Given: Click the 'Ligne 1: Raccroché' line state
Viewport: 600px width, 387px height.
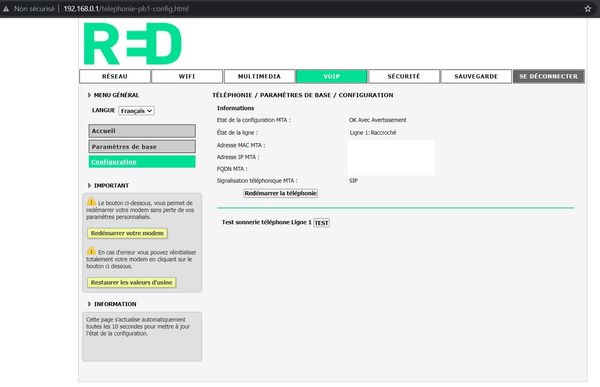Looking at the screenshot, I should tap(373, 132).
